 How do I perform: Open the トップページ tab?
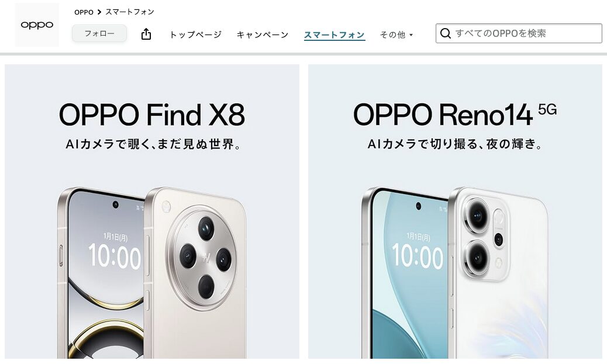[195, 34]
